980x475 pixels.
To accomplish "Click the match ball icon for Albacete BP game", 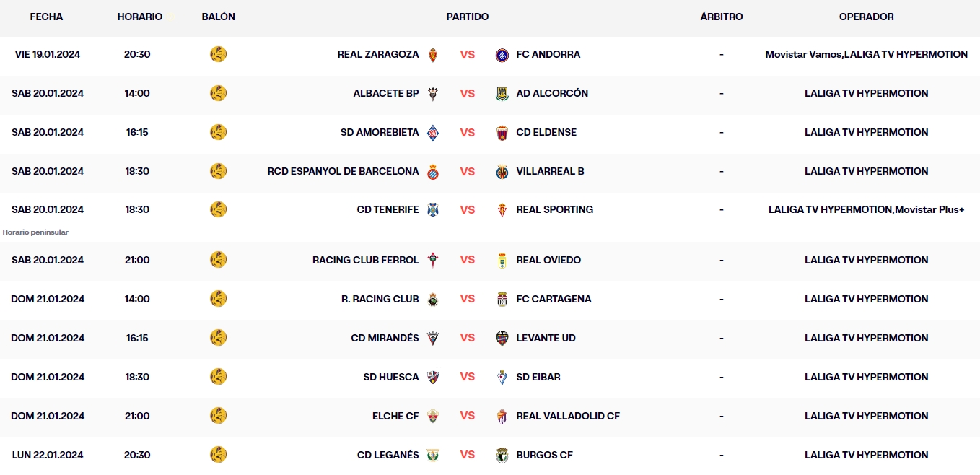I will 219,93.
